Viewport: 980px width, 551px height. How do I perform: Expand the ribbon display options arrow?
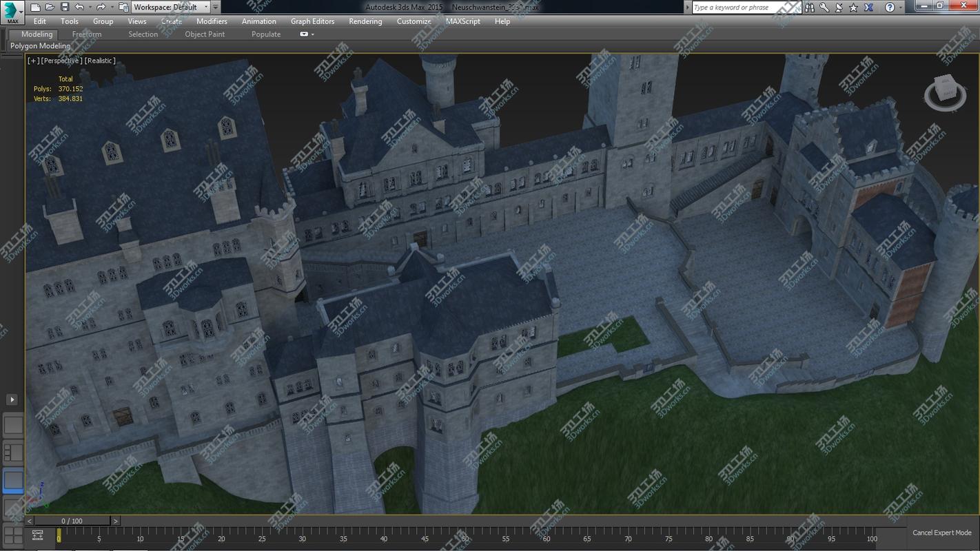(313, 34)
